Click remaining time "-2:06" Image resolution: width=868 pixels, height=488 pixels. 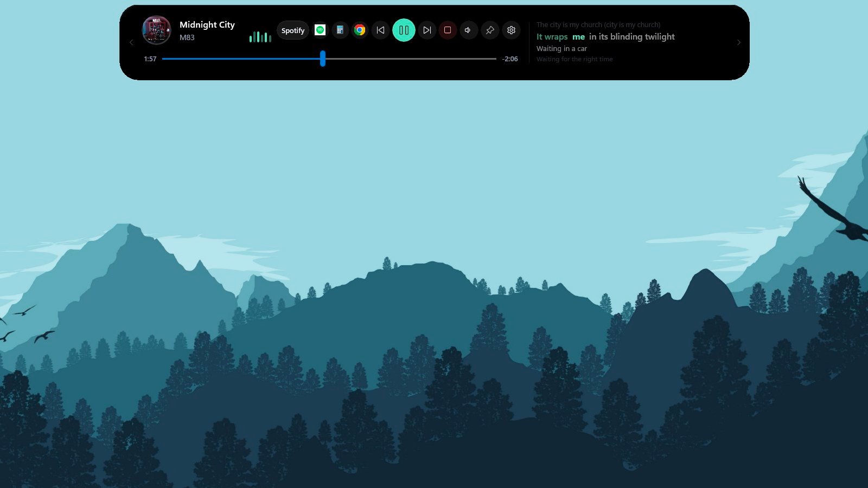tap(510, 59)
